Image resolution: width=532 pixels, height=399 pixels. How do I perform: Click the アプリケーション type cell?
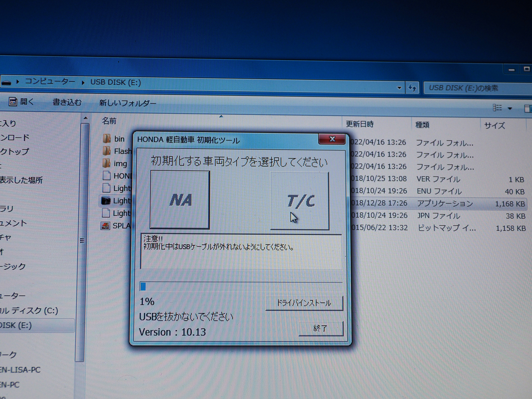pos(445,204)
